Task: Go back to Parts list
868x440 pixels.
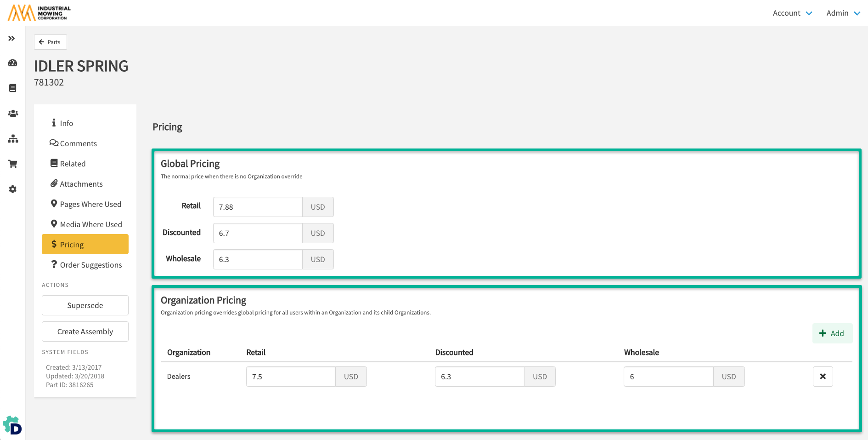Action: pyautogui.click(x=50, y=42)
